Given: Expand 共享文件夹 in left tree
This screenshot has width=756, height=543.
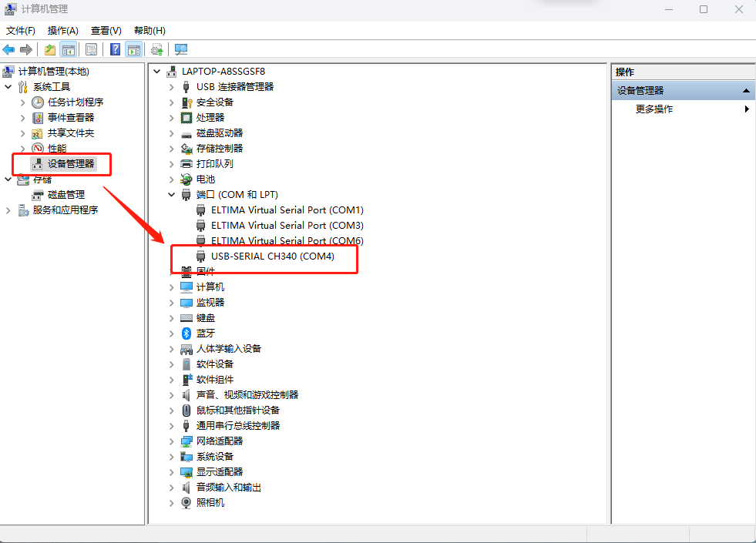Looking at the screenshot, I should pyautogui.click(x=22, y=133).
